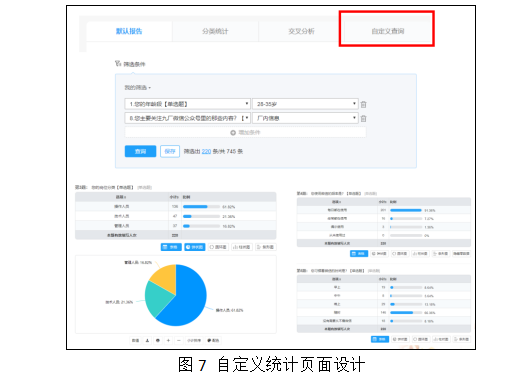
Task: Click the palette button below the pie chart
Action: pyautogui.click(x=213, y=340)
